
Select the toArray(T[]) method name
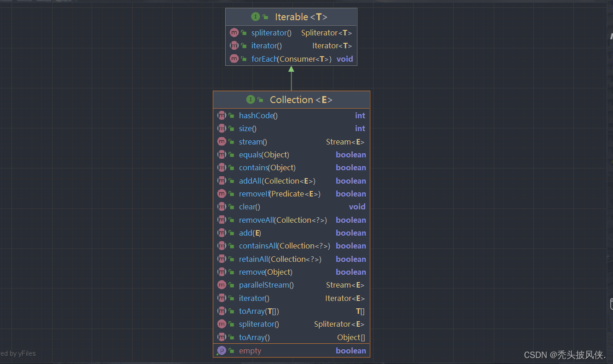click(x=259, y=311)
